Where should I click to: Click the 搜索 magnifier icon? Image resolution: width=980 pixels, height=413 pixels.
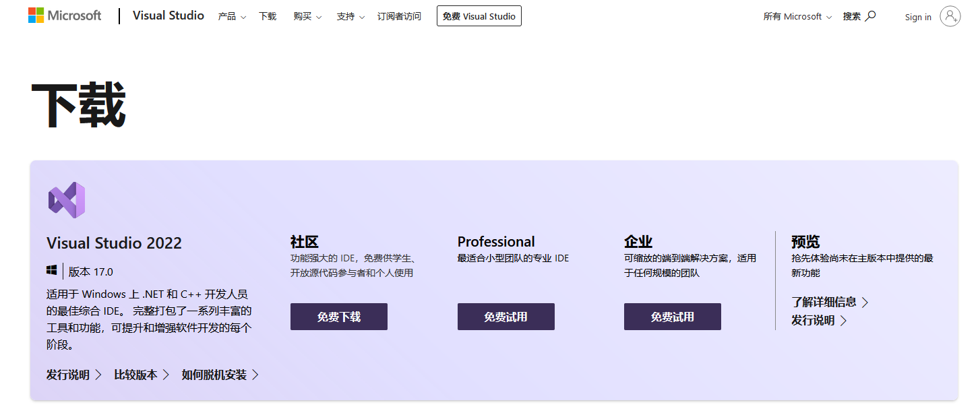870,15
